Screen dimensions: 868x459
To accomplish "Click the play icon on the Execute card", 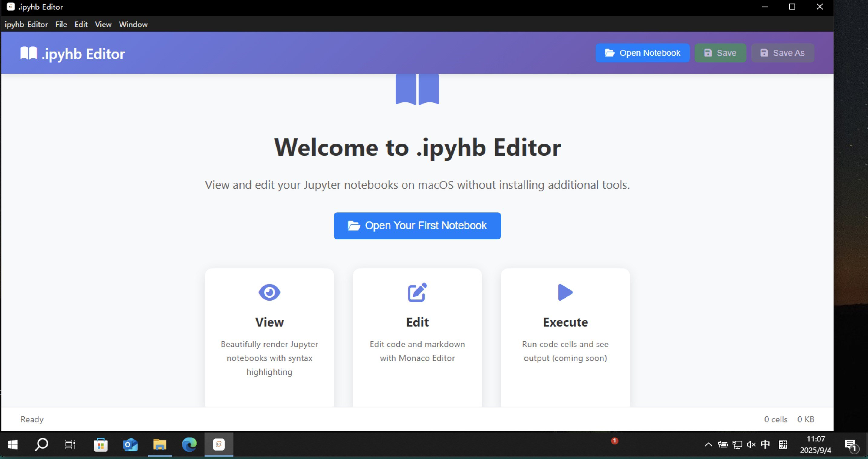I will tap(565, 292).
